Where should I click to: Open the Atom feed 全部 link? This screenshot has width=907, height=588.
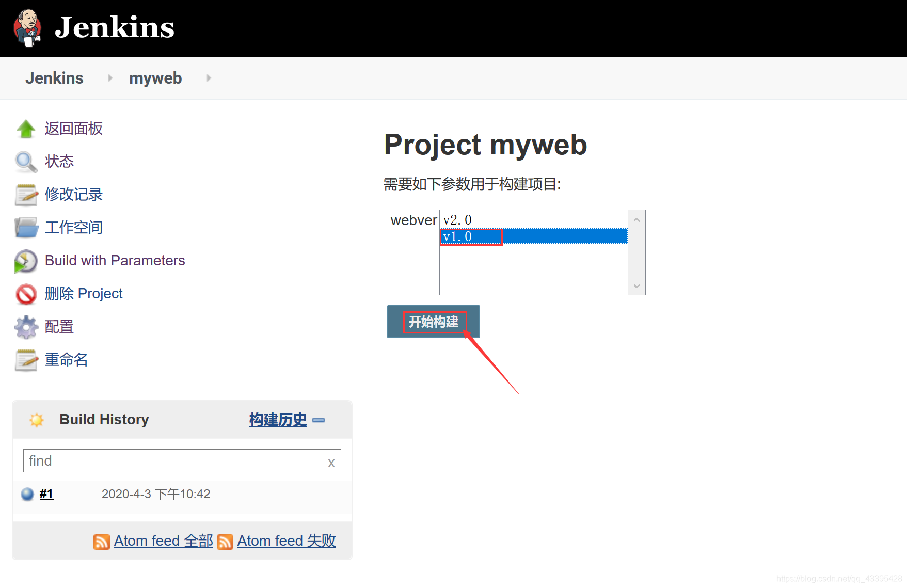click(x=163, y=541)
